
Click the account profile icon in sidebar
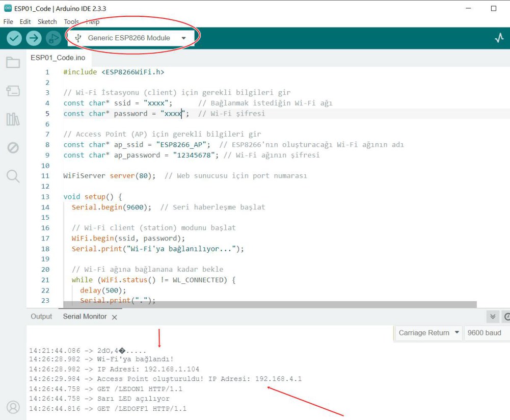point(13,407)
